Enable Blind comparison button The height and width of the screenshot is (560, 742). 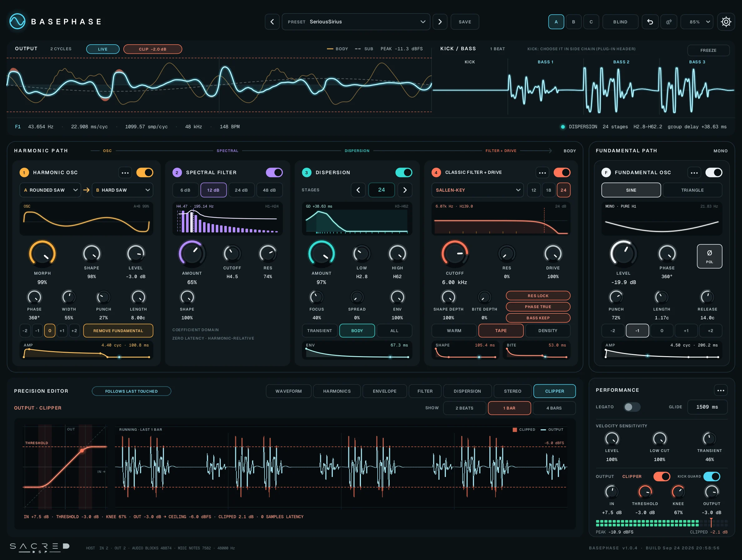point(620,22)
